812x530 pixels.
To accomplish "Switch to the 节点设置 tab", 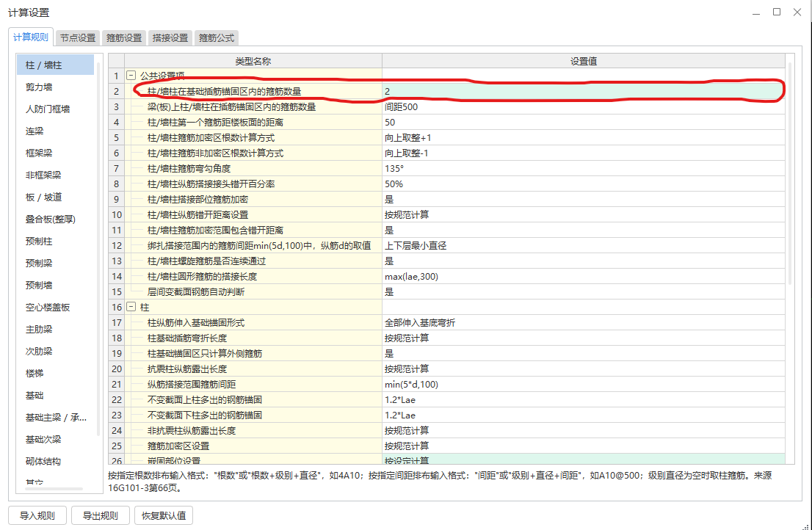I will [78, 37].
